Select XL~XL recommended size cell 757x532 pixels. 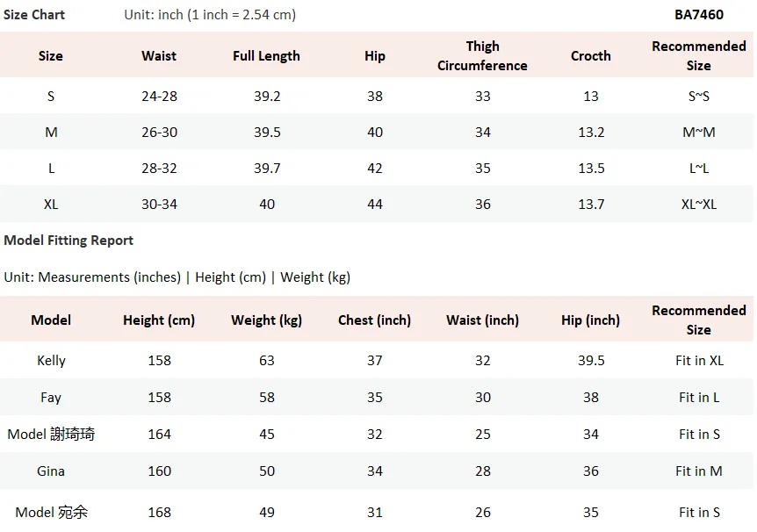(x=698, y=205)
